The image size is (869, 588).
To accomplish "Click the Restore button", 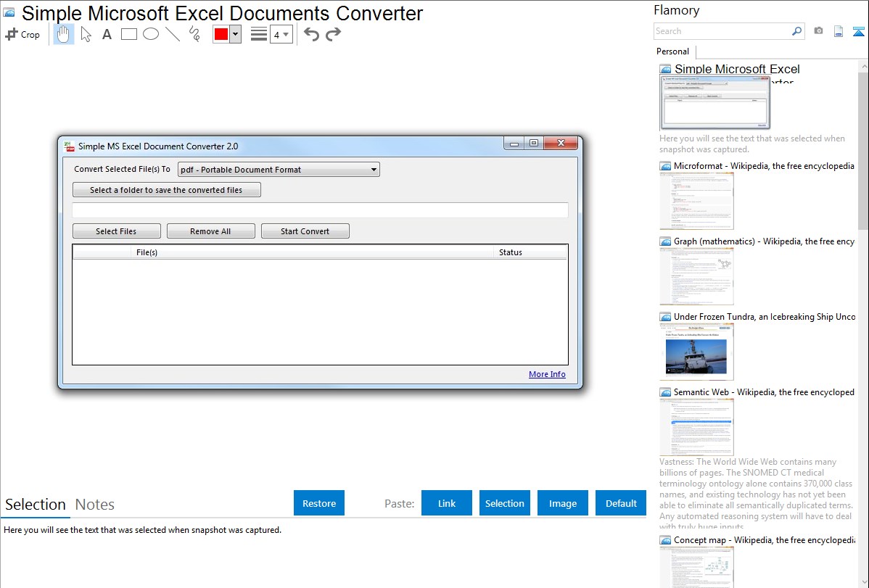I will coord(319,503).
